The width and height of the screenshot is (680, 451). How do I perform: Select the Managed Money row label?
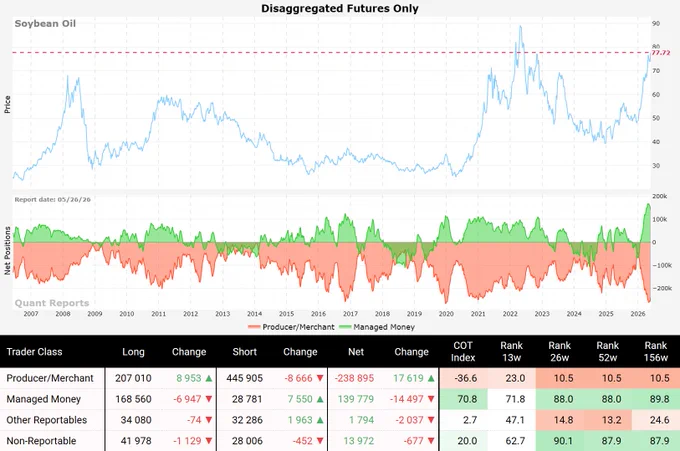click(x=43, y=399)
